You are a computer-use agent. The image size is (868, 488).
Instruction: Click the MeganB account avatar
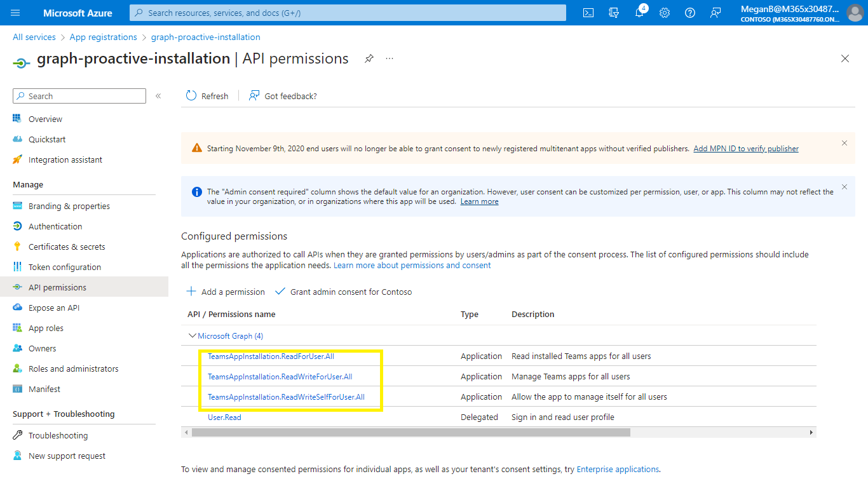tap(855, 13)
